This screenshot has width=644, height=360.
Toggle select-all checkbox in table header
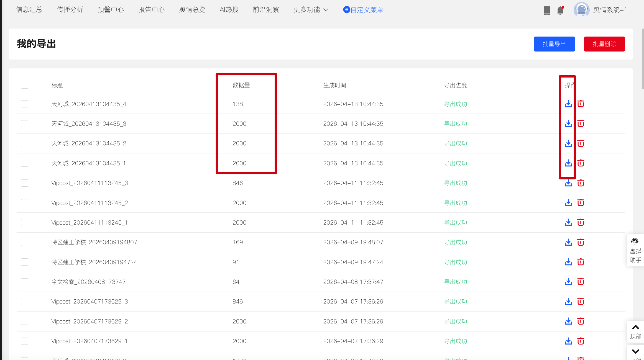point(25,85)
